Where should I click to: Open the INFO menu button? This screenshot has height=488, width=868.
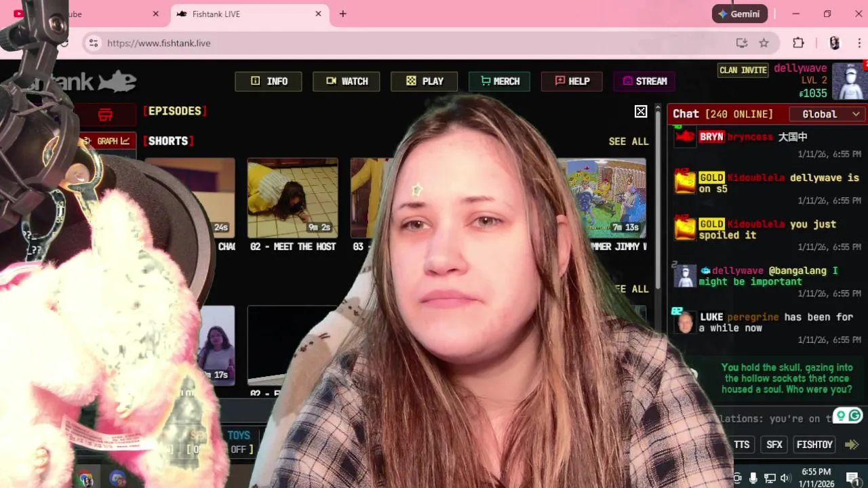(x=269, y=81)
